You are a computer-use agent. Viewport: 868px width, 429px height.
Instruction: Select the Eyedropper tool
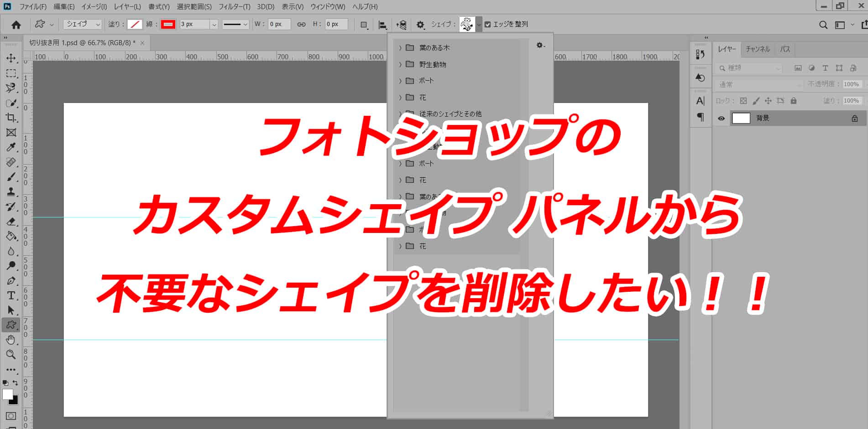[x=11, y=147]
